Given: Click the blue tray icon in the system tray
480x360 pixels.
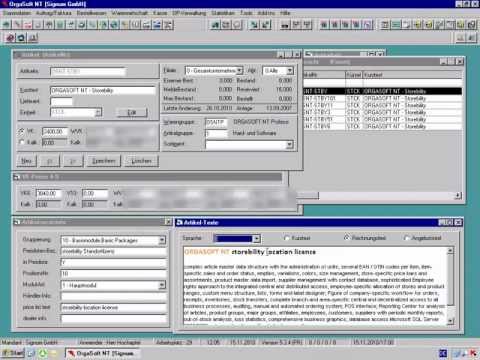Looking at the screenshot, I should pyautogui.click(x=443, y=353).
